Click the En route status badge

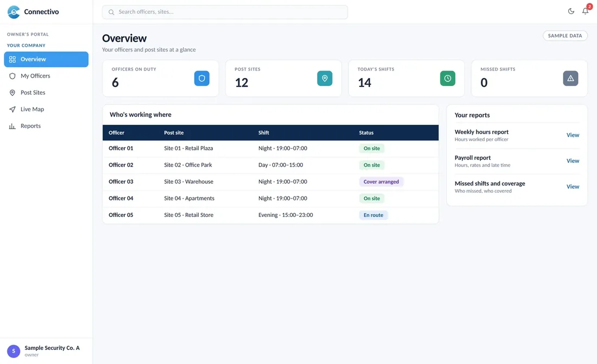click(x=373, y=215)
